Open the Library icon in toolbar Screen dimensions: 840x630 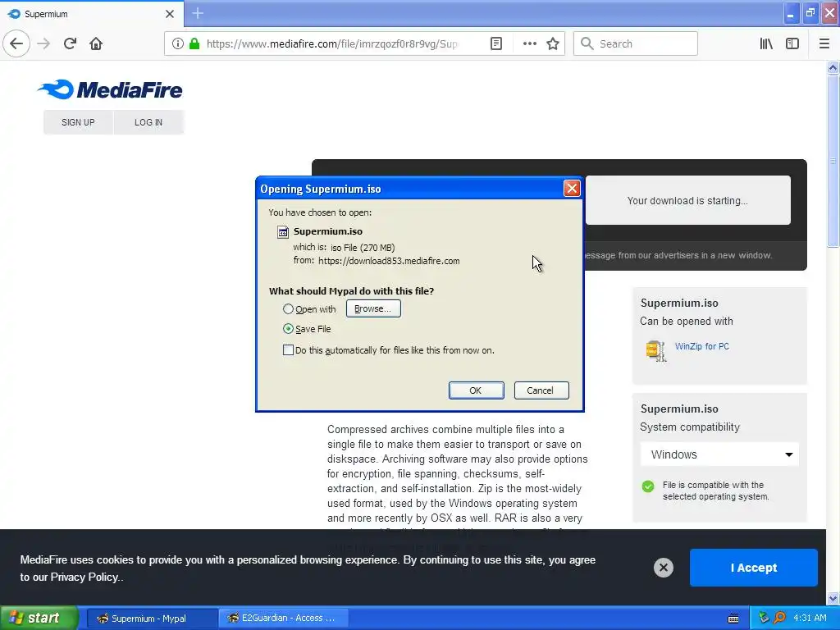(766, 43)
